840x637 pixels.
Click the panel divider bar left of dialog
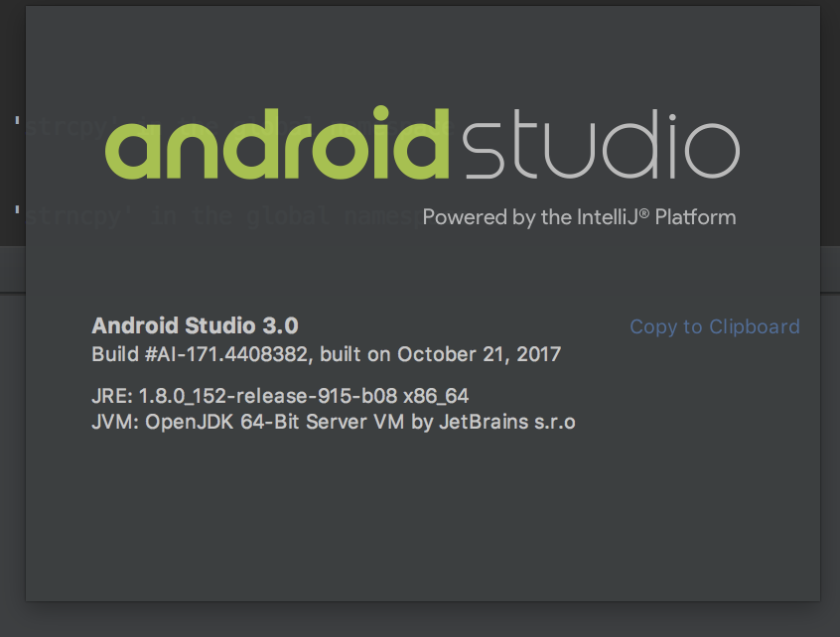[x=13, y=269]
